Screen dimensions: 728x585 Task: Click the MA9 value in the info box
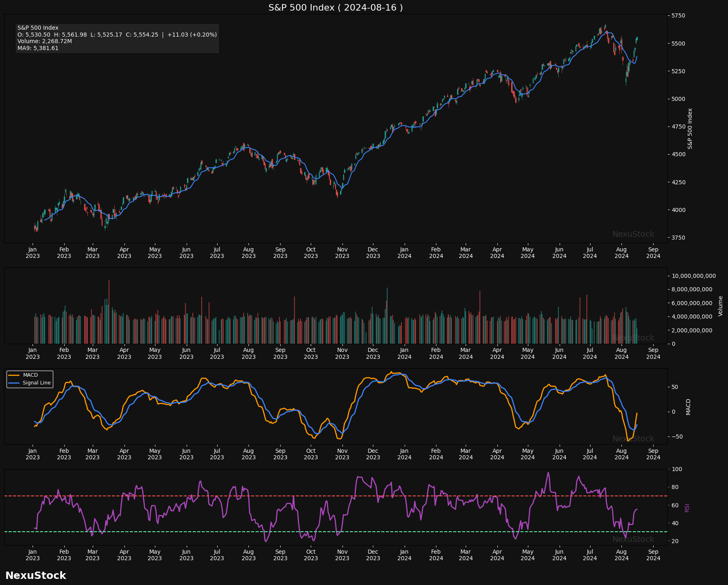click(x=38, y=48)
